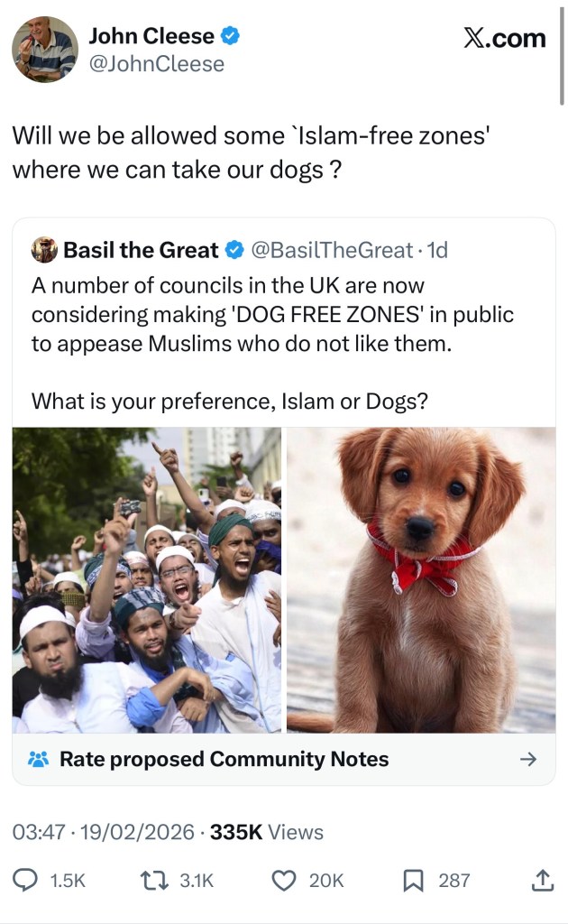Image resolution: width=568 pixels, height=924 pixels.
Task: Tap Rate proposed Community Notes
Action: 224,759
